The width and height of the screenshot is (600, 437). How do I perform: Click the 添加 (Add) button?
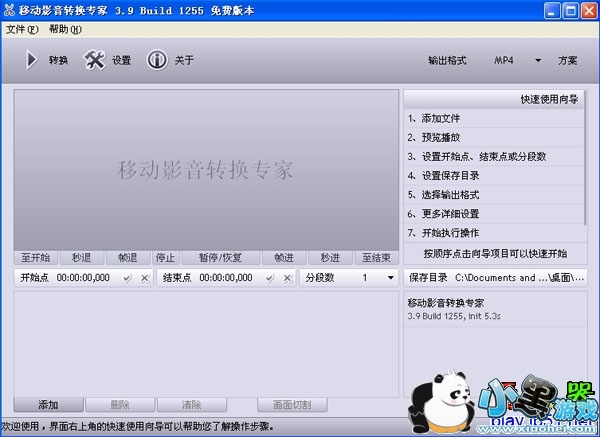[48, 405]
